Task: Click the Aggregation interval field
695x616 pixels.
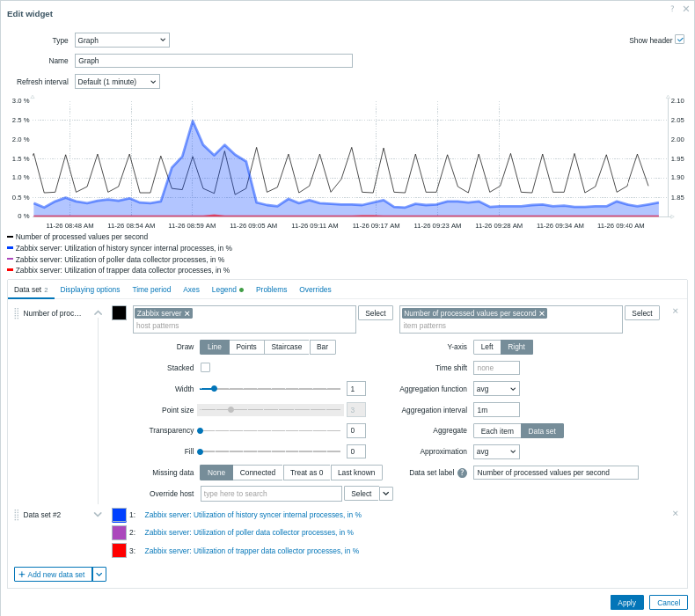Action: coord(496,410)
